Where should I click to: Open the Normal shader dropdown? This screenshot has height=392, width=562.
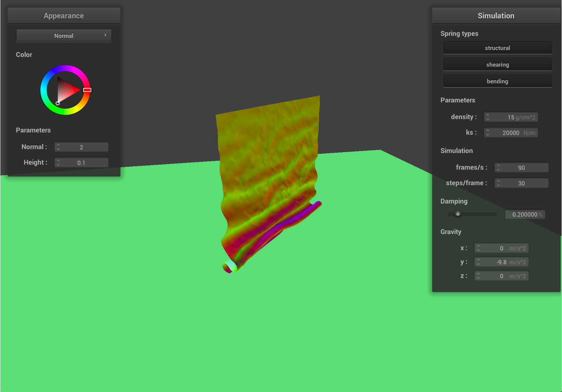pyautogui.click(x=64, y=36)
